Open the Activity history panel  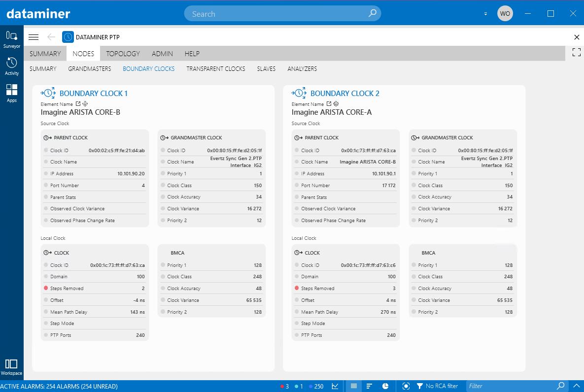click(x=11, y=66)
